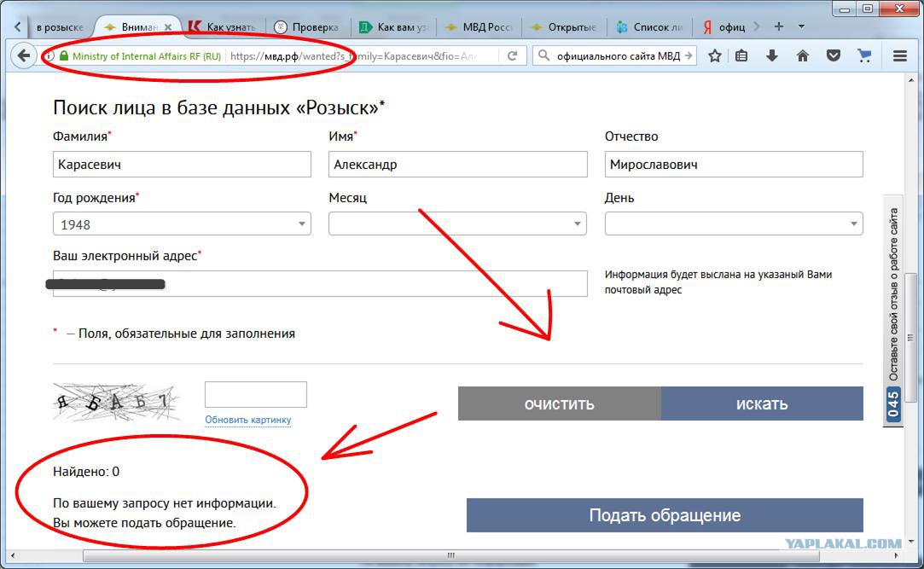Open the downloads arrow icon
This screenshot has width=924, height=569.
click(772, 56)
